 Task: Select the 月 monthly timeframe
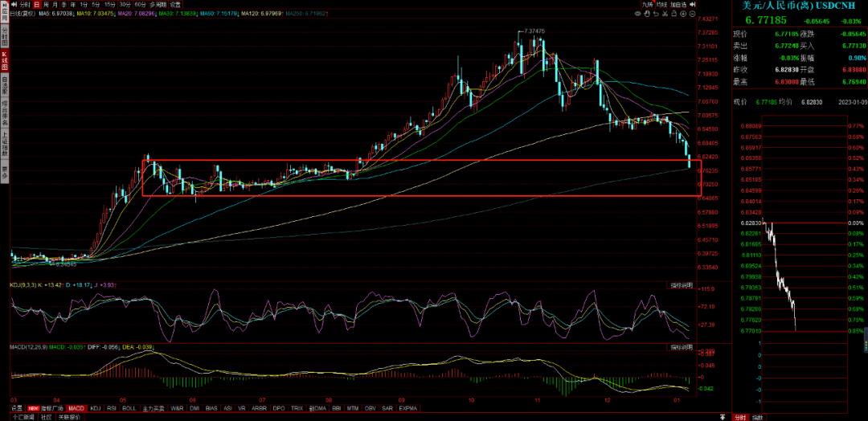(55, 5)
